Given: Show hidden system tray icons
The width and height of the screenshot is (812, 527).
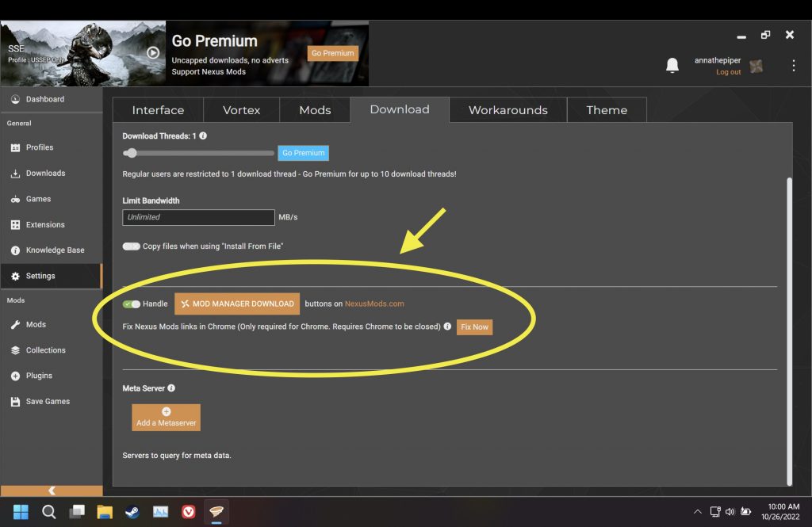Looking at the screenshot, I should (x=698, y=512).
